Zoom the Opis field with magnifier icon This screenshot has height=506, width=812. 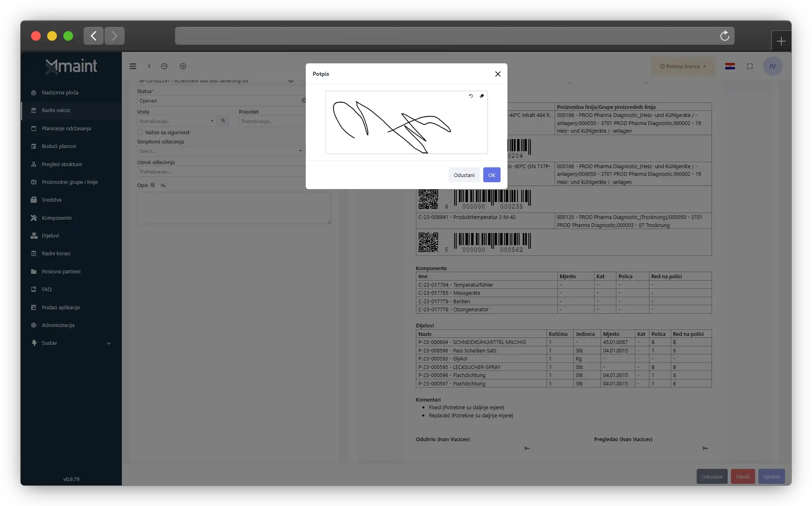click(153, 185)
